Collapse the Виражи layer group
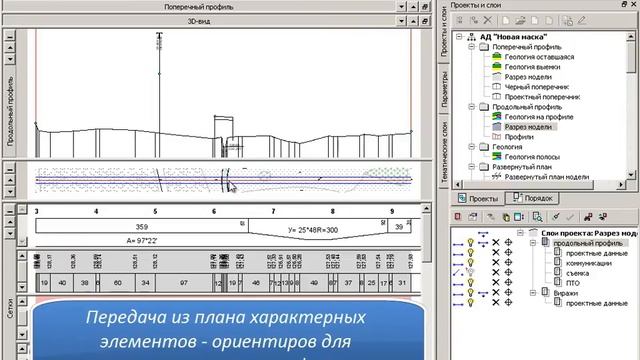This screenshot has width=640, height=360. click(533, 293)
